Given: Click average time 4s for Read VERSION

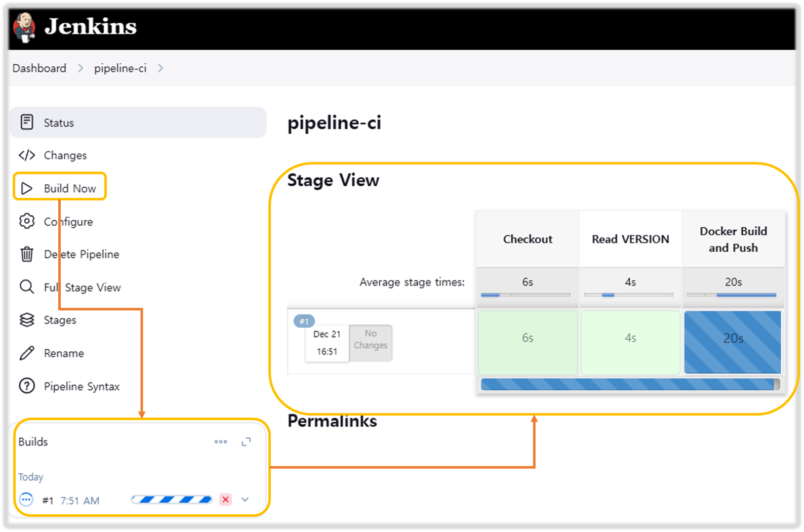Looking at the screenshot, I should pos(630,282).
